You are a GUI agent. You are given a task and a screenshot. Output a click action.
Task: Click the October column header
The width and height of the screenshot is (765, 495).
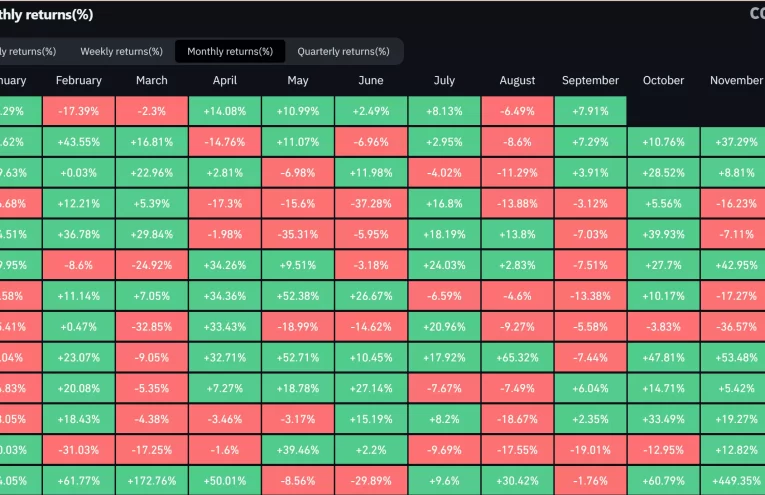(x=663, y=80)
